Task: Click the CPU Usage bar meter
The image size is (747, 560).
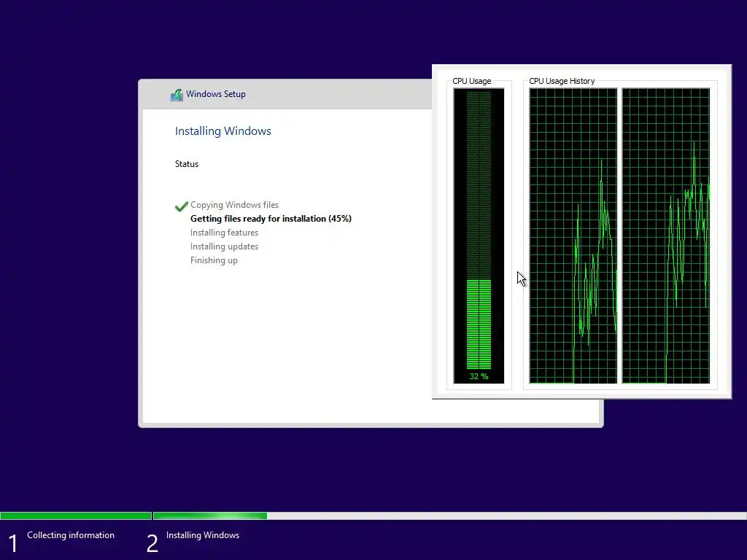Action: 479,236
